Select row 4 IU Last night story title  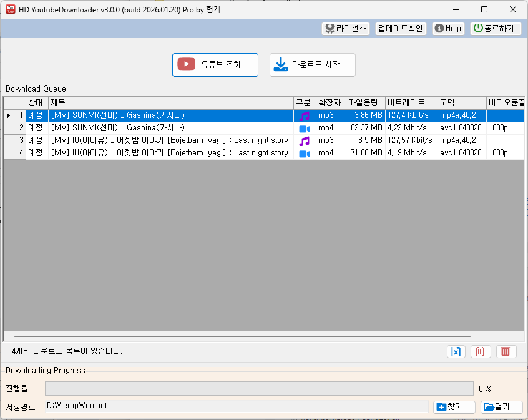coord(171,153)
